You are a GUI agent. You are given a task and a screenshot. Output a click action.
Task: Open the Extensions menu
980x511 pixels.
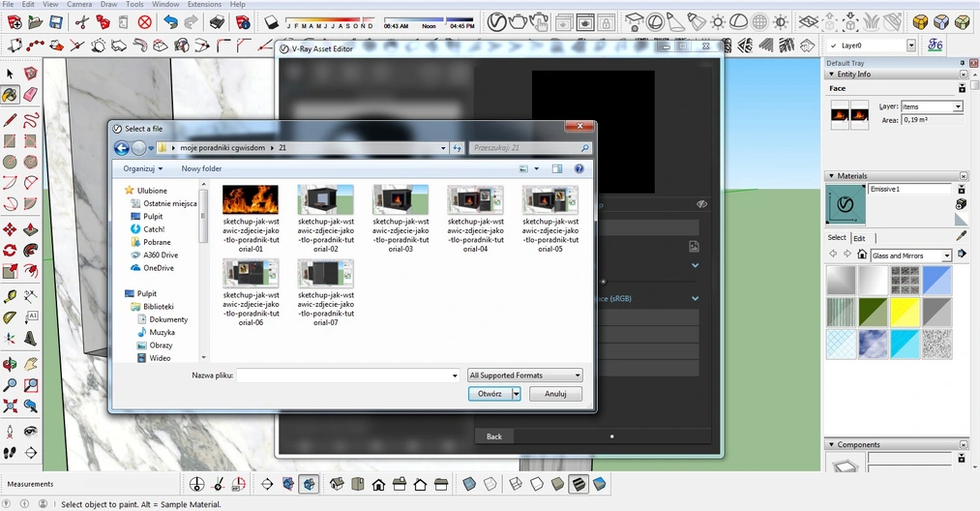204,5
